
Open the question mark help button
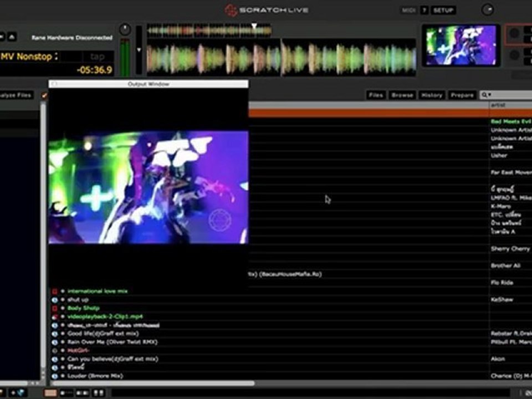[424, 10]
